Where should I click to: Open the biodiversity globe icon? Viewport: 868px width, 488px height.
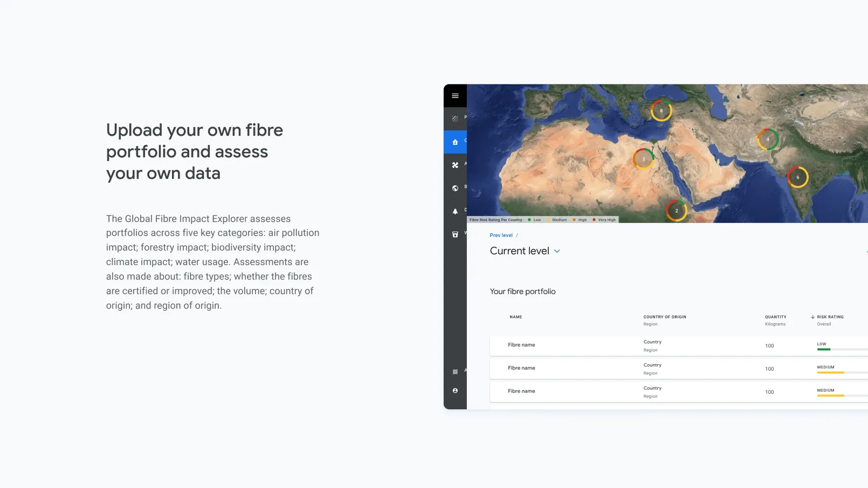click(x=455, y=187)
